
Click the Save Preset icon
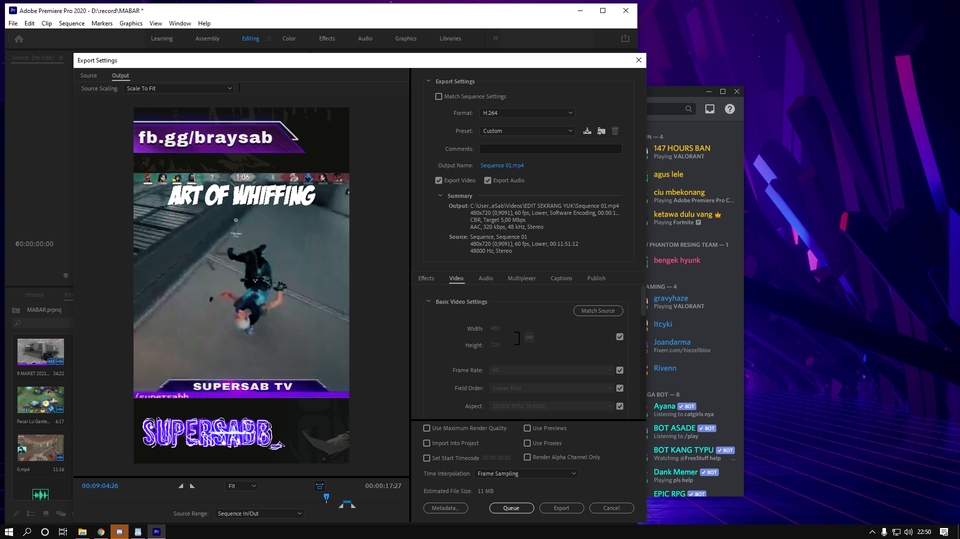pyautogui.click(x=588, y=131)
